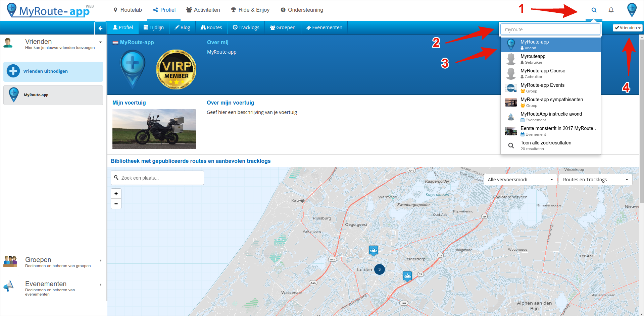This screenshot has width=644, height=316.
Task: Click the MyRoute-app profile name heading
Action: 137,42
